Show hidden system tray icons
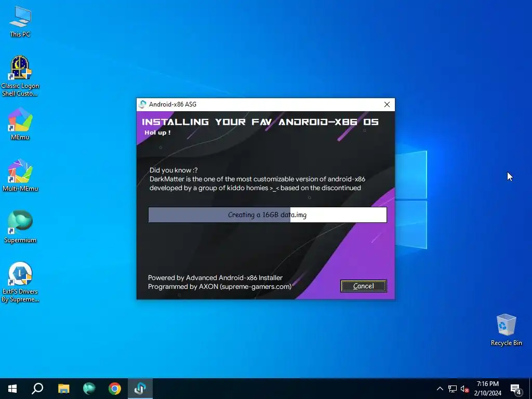Viewport: 532px width, 399px height. tap(440, 389)
